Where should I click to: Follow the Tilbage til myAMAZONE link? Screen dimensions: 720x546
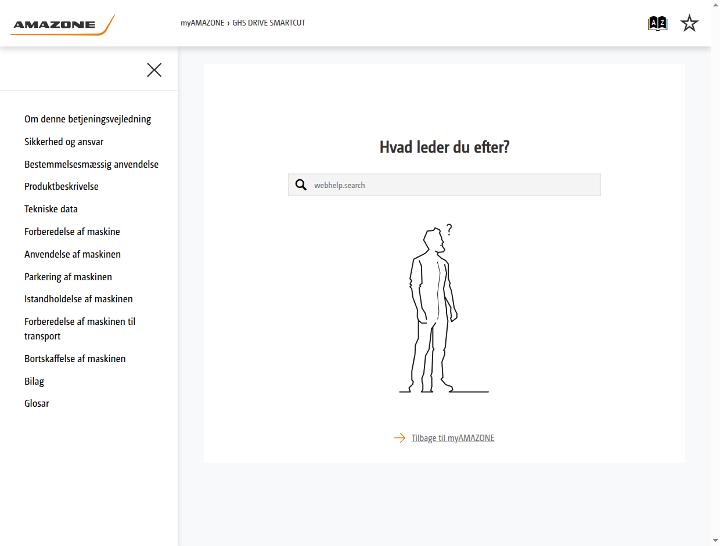[x=453, y=438]
